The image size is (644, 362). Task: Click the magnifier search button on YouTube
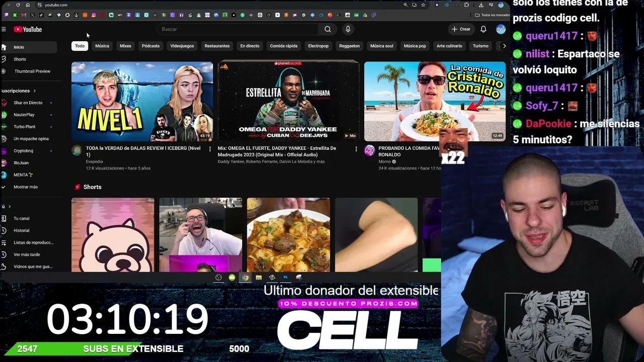pyautogui.click(x=328, y=29)
